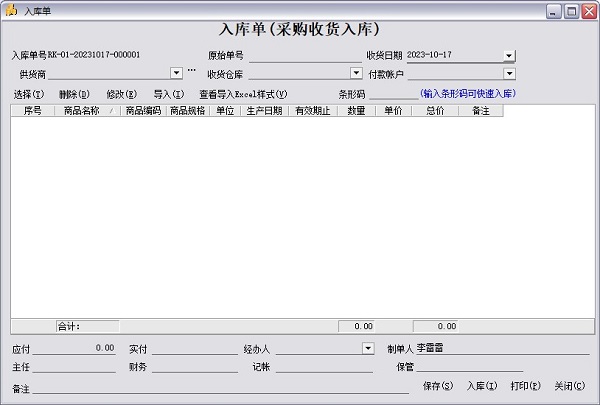Click the 生产日期 column header
This screenshot has width=600, height=405.
pos(264,111)
